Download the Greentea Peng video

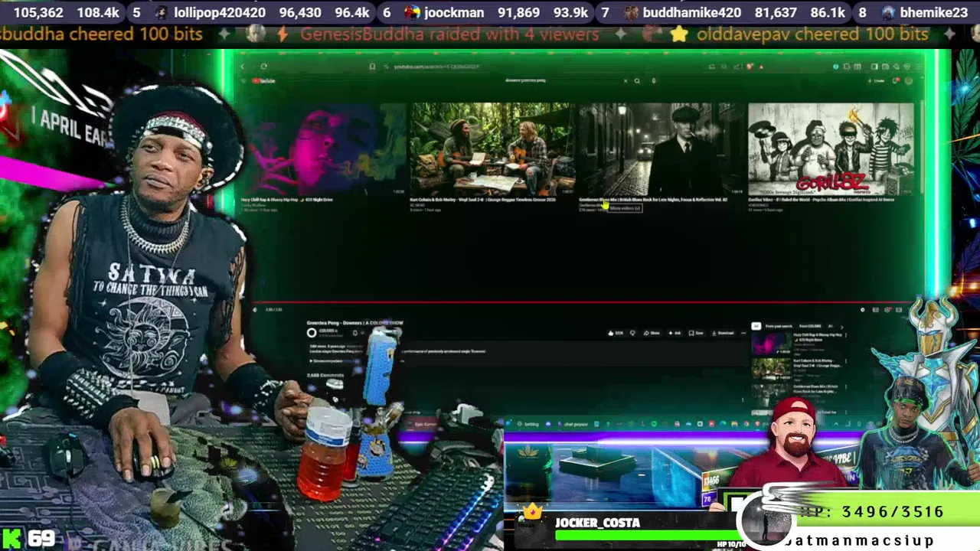click(x=724, y=333)
